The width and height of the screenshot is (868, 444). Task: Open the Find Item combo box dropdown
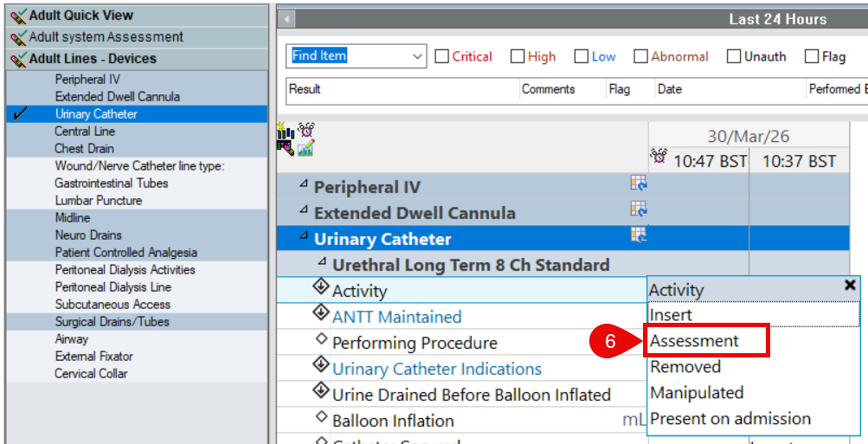(x=418, y=57)
